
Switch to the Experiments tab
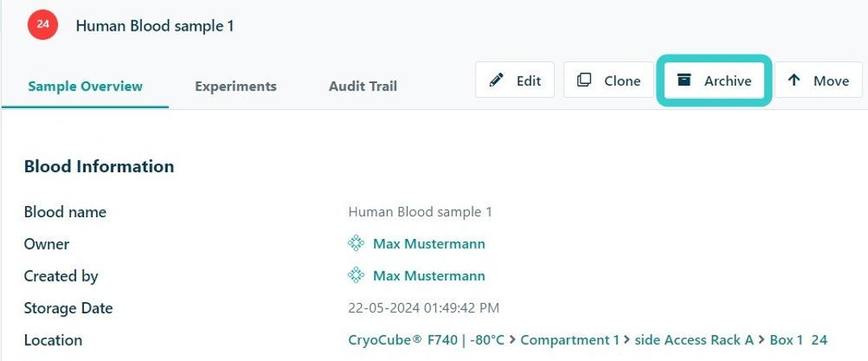pos(235,86)
